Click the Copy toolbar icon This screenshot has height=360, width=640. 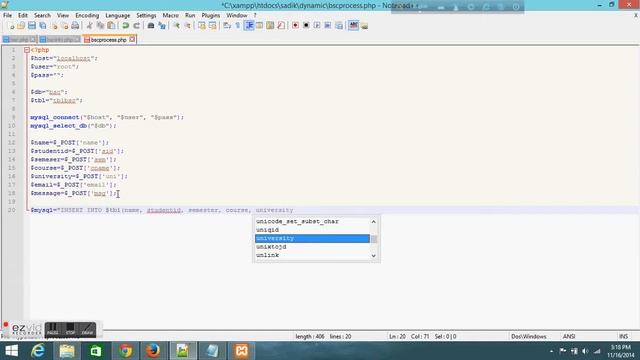(x=100, y=26)
